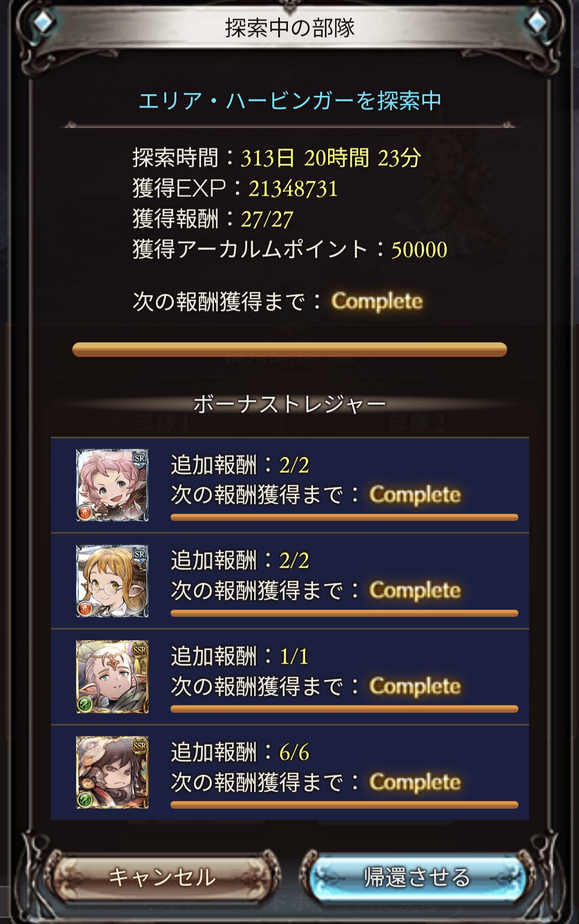This screenshot has width=579, height=924.
Task: Select the pink-haired SR character portrait
Action: point(112,485)
